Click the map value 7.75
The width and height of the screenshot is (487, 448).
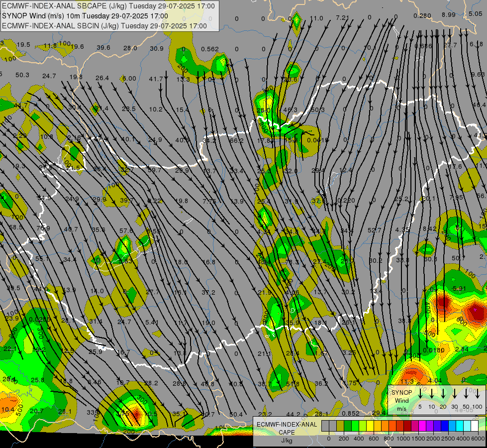coord(209,201)
